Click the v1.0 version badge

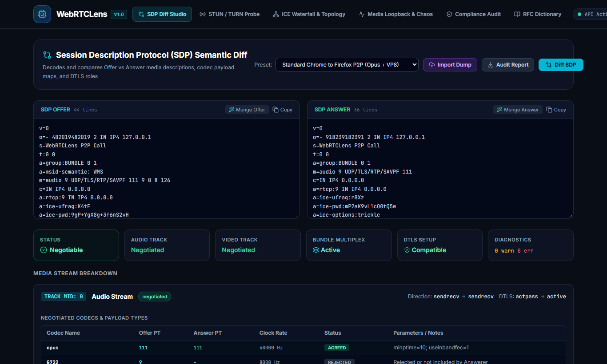(119, 14)
